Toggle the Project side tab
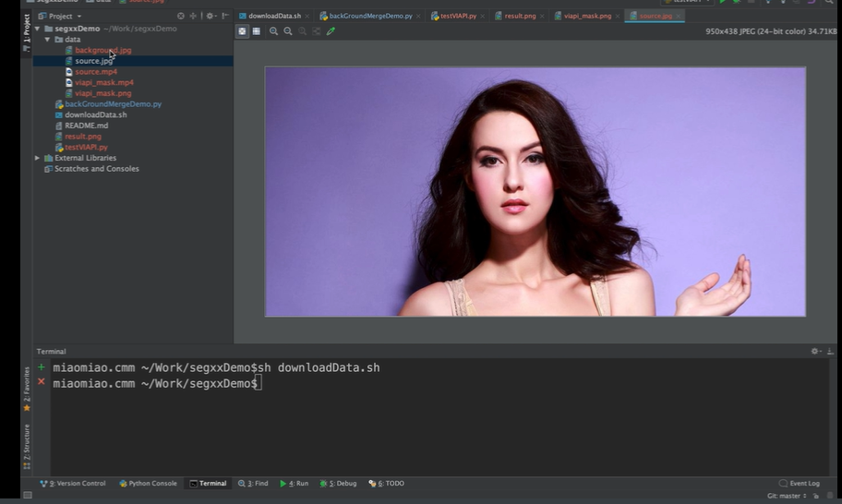Viewport: 842px width, 504px height. [27, 32]
